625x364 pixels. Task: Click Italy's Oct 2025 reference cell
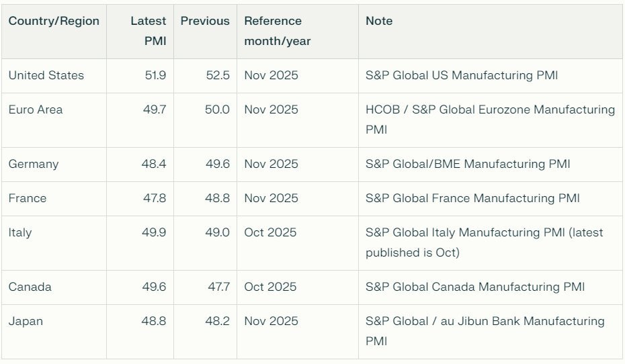point(270,232)
